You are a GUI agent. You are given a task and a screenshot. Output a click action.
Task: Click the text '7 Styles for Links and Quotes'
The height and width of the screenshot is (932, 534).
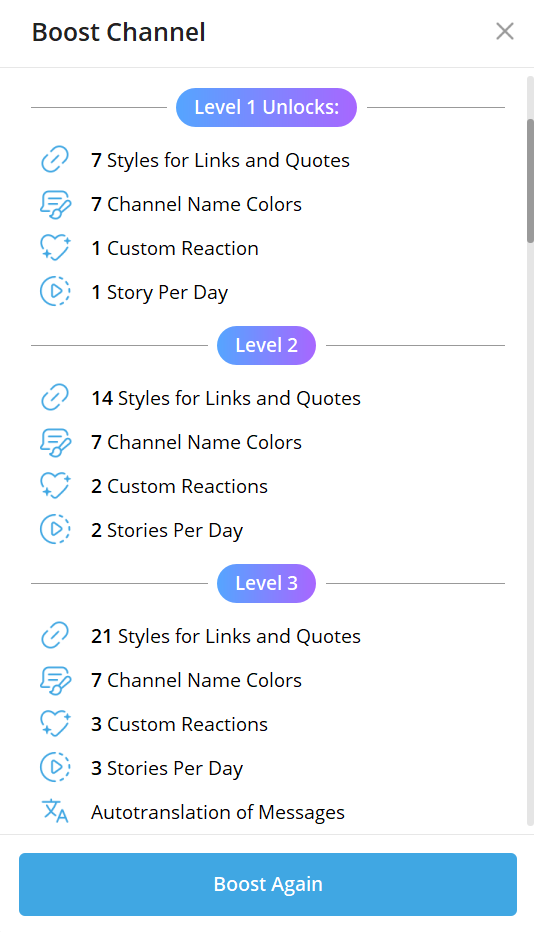click(221, 161)
